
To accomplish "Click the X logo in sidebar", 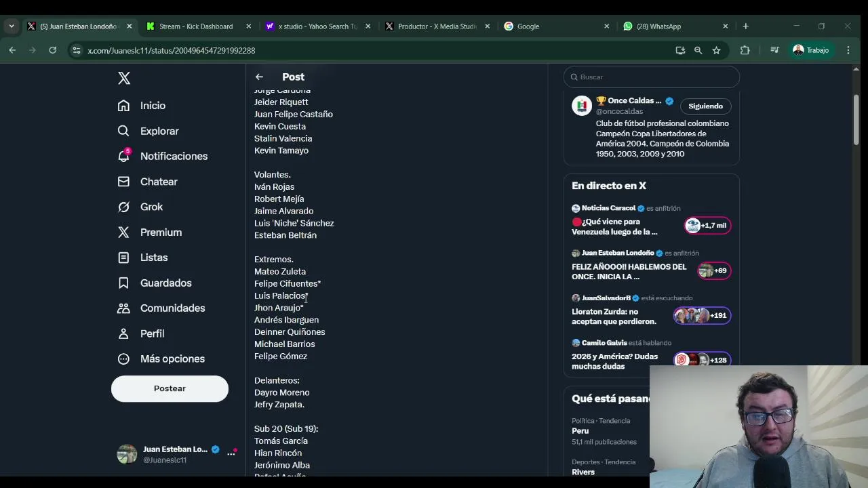I will (x=124, y=78).
